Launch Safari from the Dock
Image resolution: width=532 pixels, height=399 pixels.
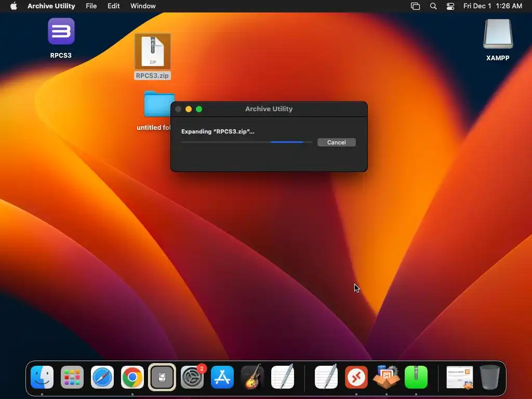pos(102,377)
